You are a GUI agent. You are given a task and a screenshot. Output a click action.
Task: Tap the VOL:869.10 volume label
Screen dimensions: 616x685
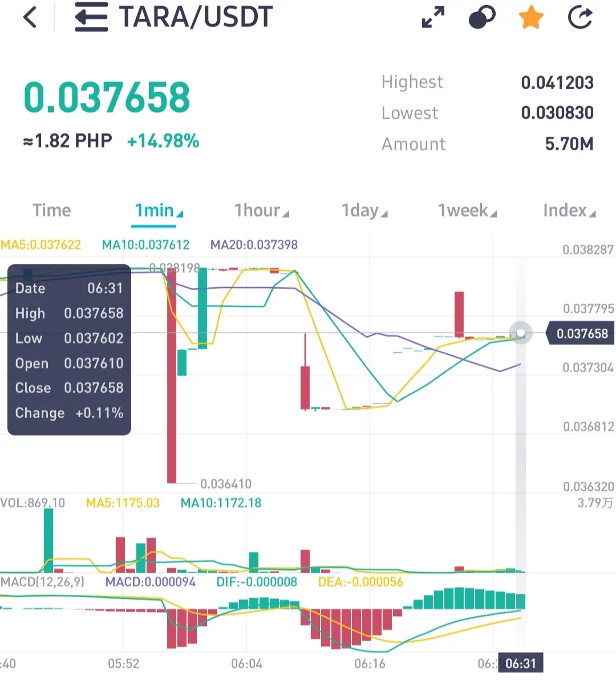[x=33, y=503]
